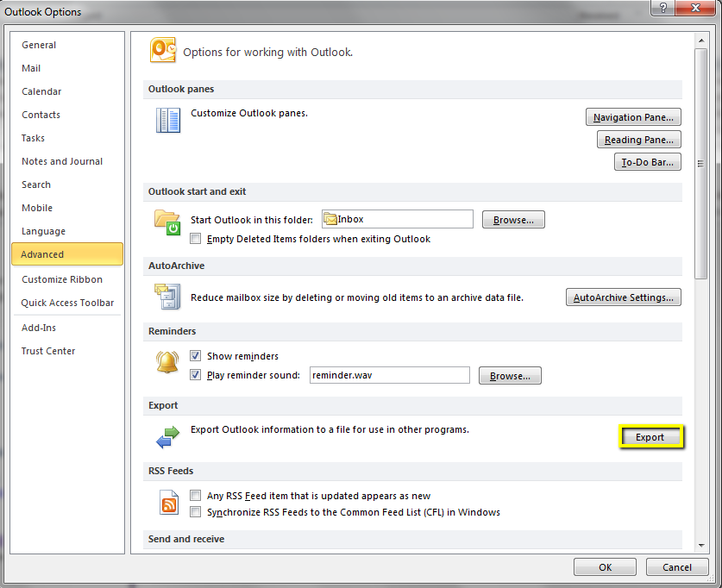722x588 pixels.
Task: Click the AutoArchive data file icon
Action: (x=167, y=297)
